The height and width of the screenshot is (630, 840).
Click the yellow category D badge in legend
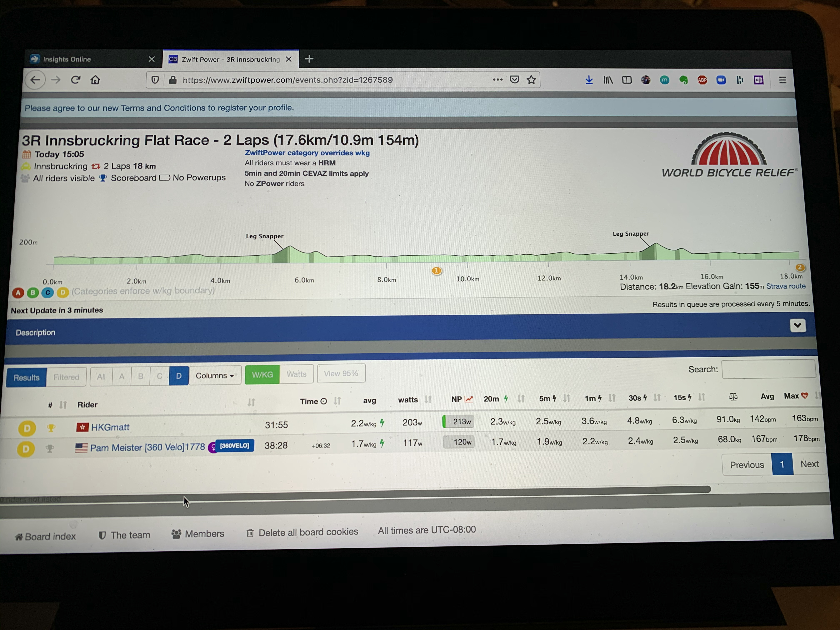tap(63, 292)
